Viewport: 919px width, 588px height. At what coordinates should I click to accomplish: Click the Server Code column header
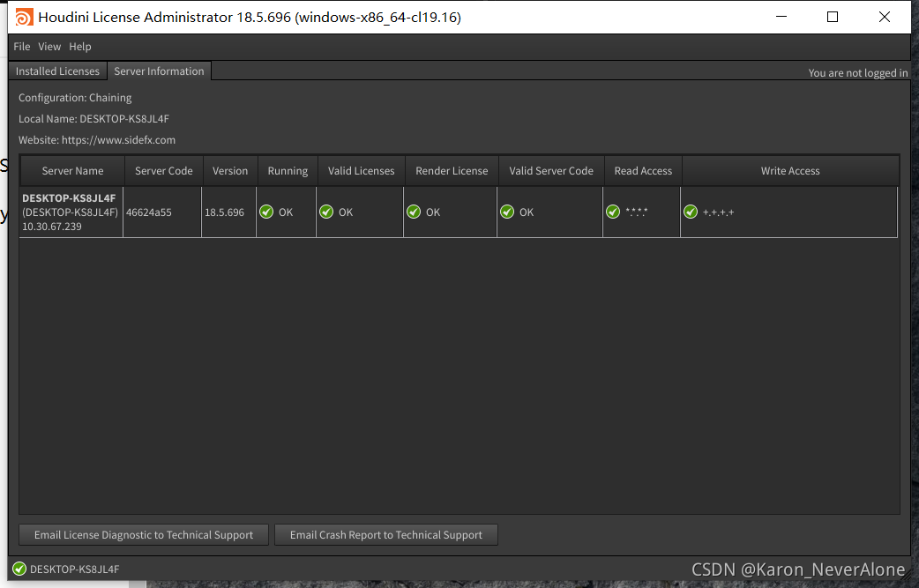[x=163, y=171]
